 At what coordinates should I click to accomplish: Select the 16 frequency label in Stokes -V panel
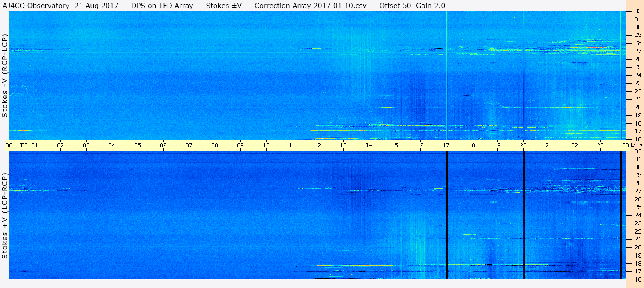point(638,139)
